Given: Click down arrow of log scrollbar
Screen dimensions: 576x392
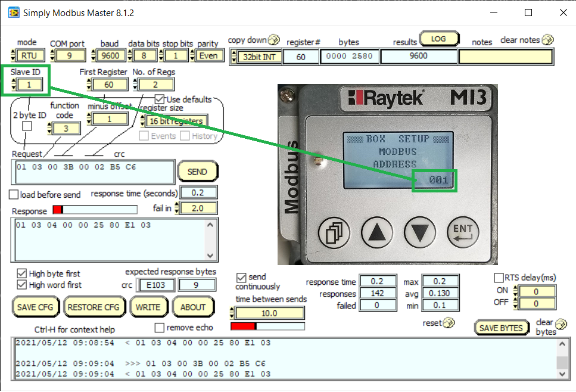Looking at the screenshot, I should coord(562,374).
